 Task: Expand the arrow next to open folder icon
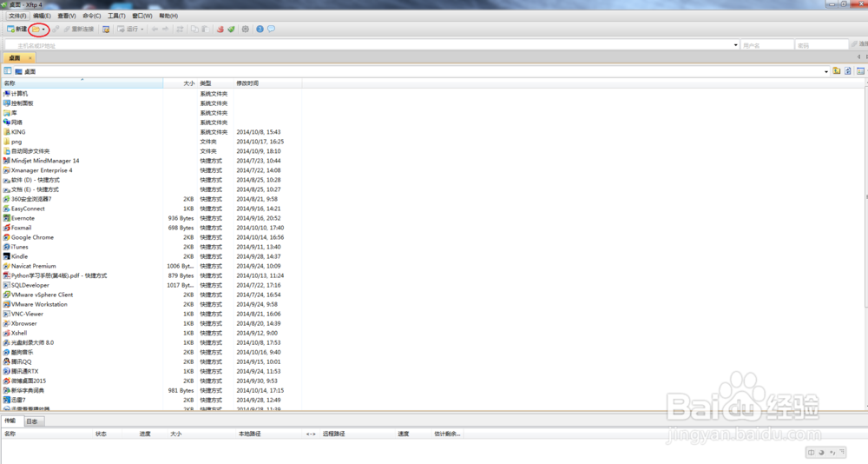click(43, 30)
